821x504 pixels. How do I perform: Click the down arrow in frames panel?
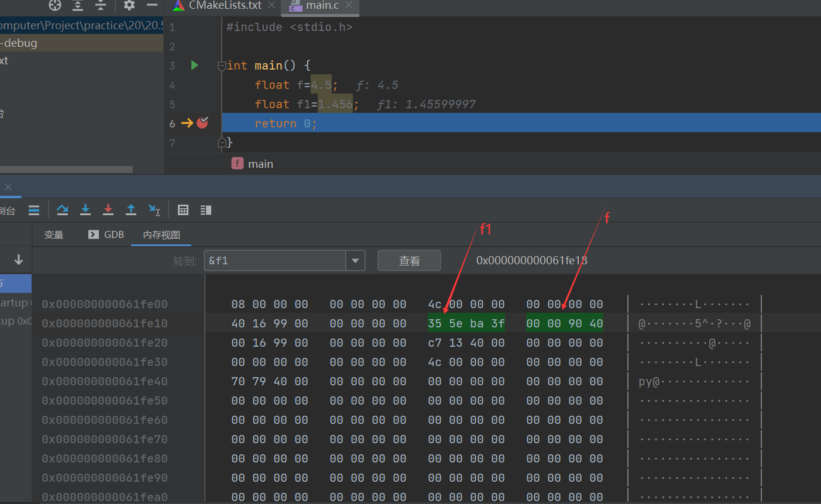19,260
